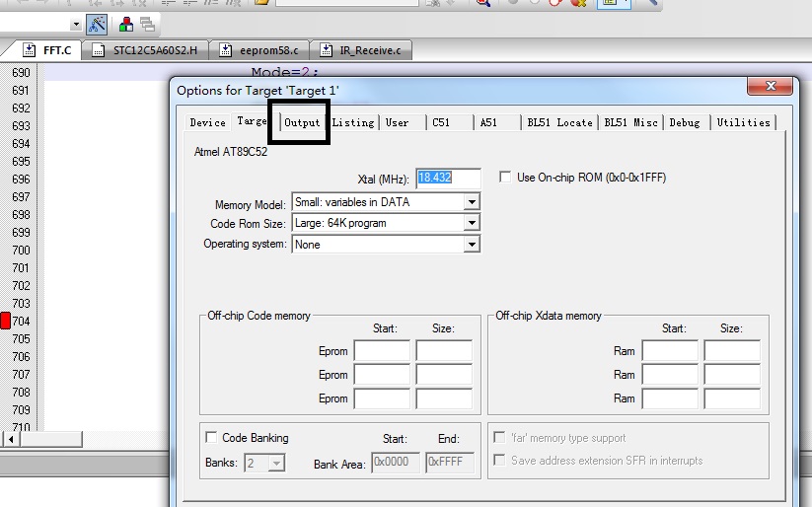Click the editor horizontal scrollbar left arrow
812x507 pixels.
11,440
